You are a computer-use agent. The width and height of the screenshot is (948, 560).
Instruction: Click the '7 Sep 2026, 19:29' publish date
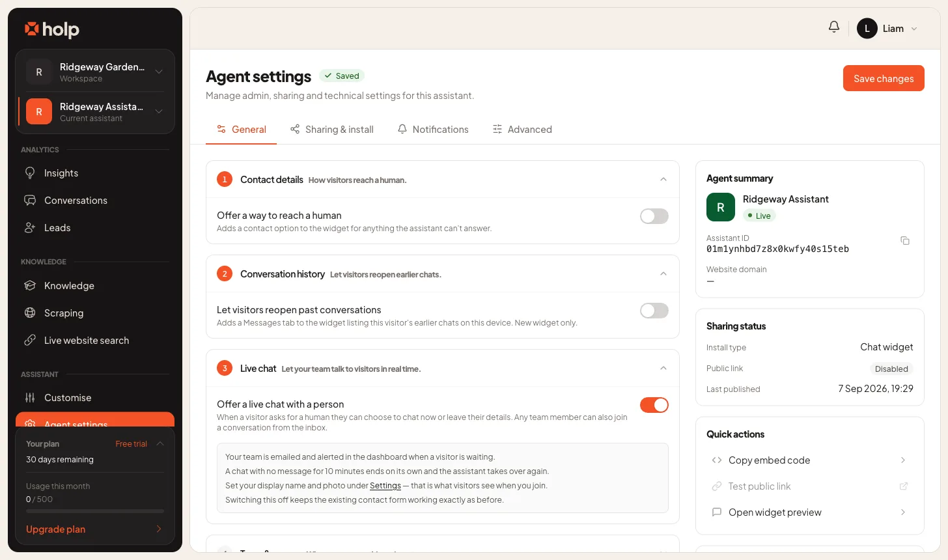(x=876, y=389)
